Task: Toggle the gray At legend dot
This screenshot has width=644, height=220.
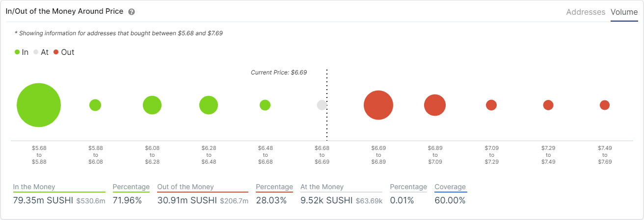Action: [36, 52]
